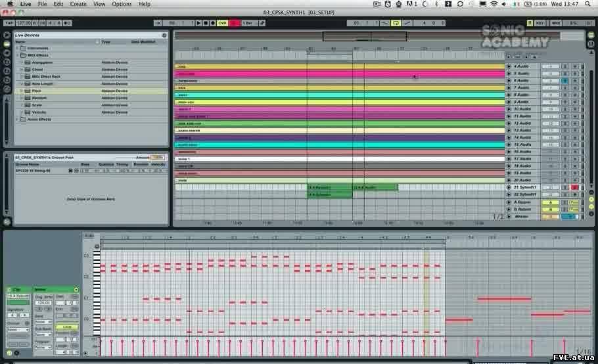Click the Spotlight search icon

click(x=587, y=4)
